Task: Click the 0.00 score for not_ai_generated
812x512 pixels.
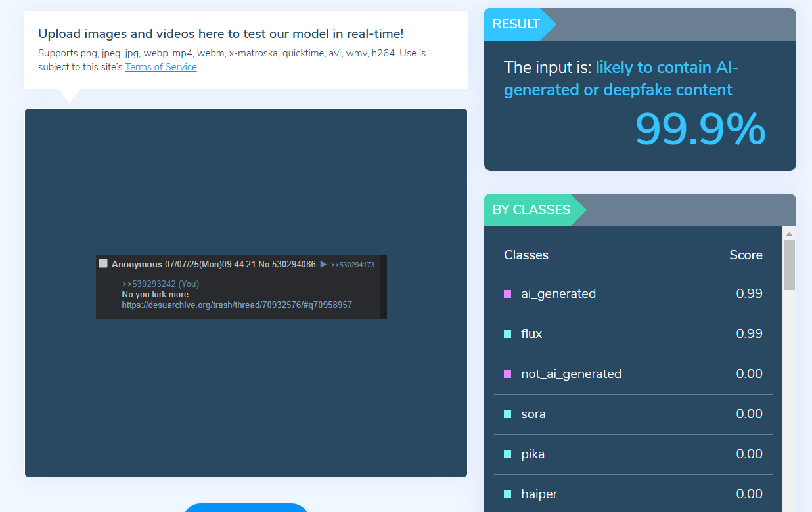Action: 749,374
